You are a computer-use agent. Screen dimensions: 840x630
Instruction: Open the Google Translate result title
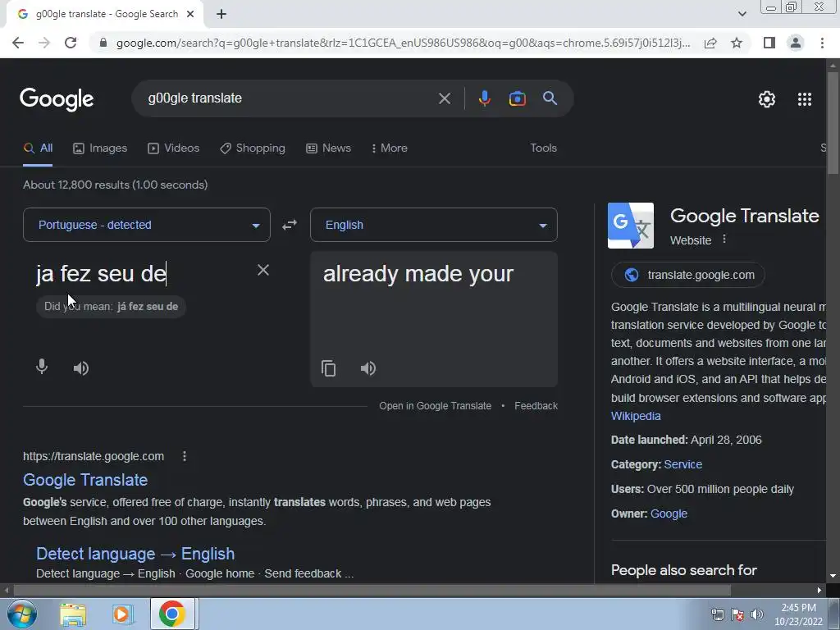85,480
